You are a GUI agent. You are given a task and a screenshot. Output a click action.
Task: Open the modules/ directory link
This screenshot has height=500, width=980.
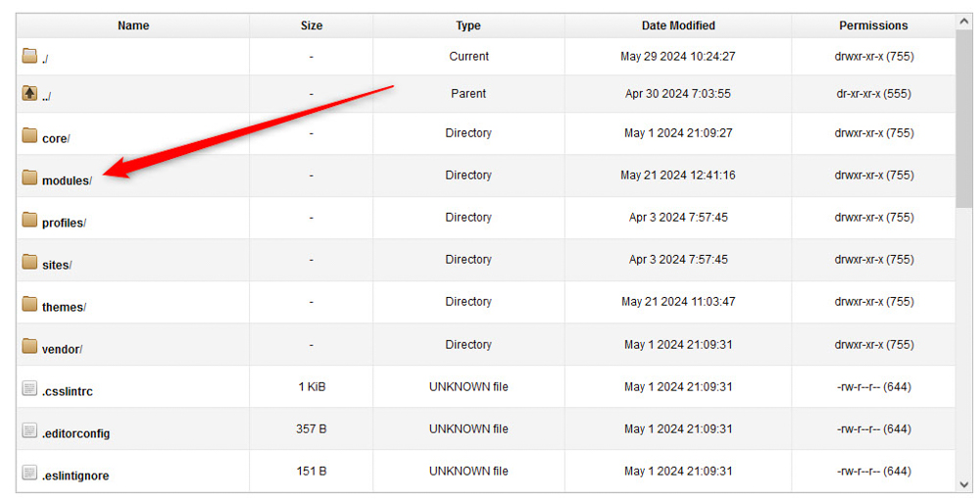pyautogui.click(x=67, y=180)
